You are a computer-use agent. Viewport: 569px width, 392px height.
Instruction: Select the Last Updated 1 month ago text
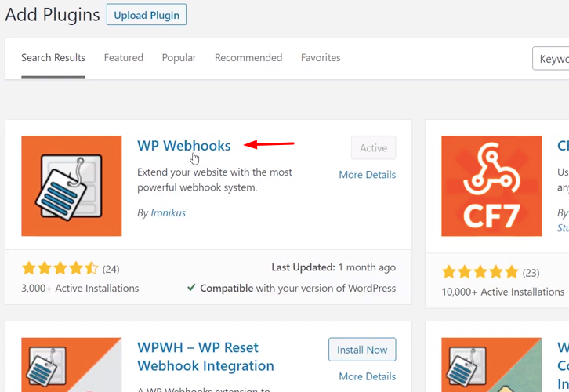[x=334, y=267]
